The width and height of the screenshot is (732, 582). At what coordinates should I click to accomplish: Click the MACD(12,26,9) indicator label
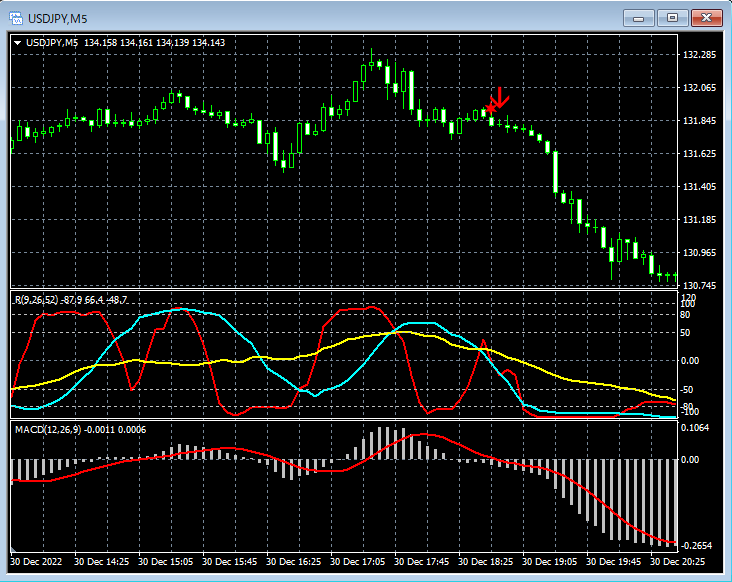(x=48, y=429)
